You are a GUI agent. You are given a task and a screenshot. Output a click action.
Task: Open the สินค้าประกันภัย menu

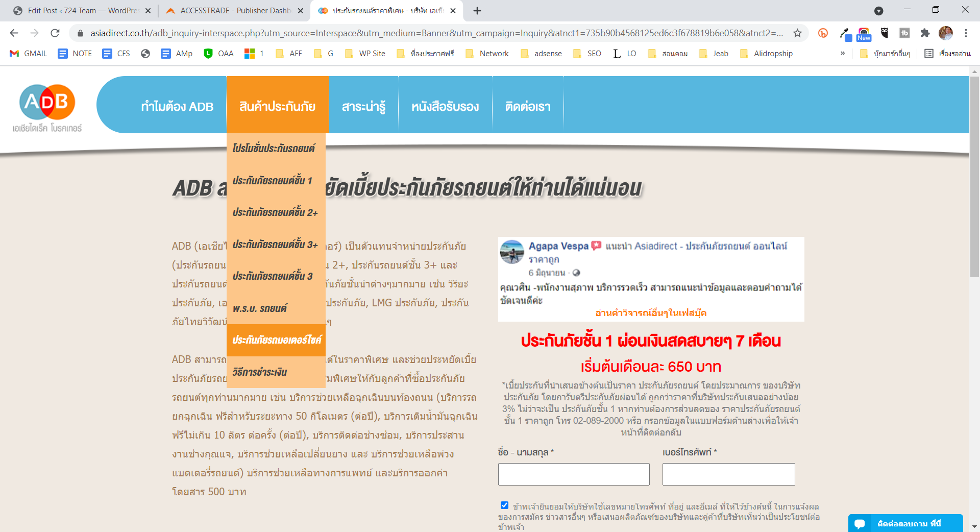click(x=277, y=106)
